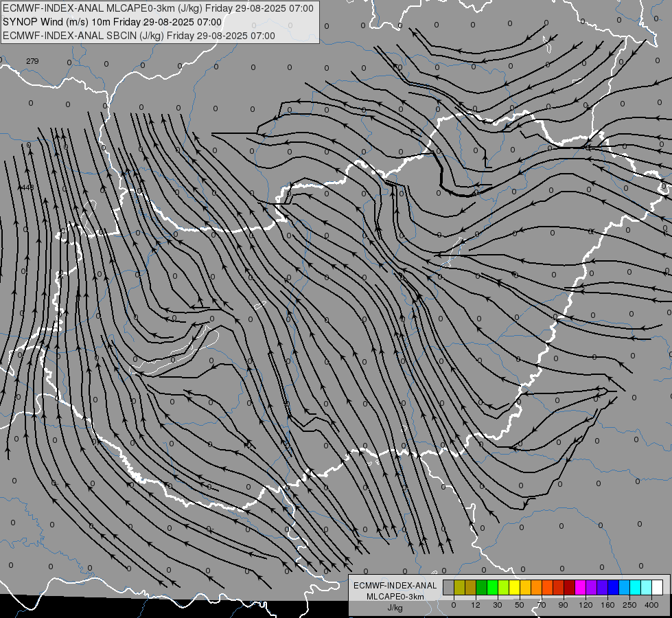Choose the pure blue legend swatch
Image resolution: width=672 pixels, height=618 pixels.
[613, 587]
